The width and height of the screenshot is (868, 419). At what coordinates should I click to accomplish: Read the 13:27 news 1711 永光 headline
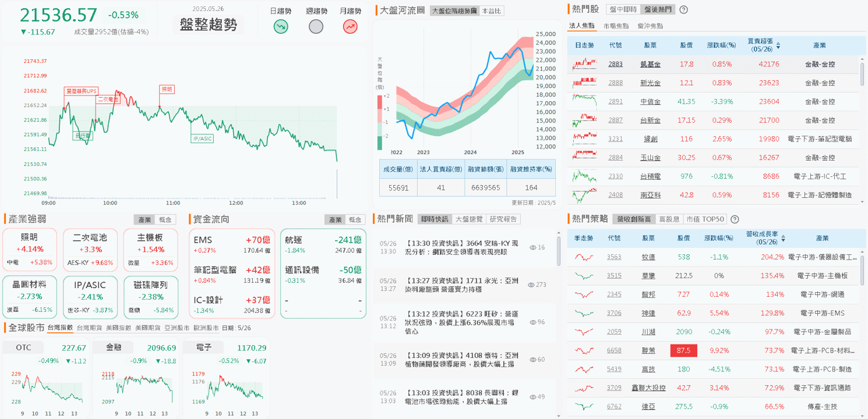[463, 285]
